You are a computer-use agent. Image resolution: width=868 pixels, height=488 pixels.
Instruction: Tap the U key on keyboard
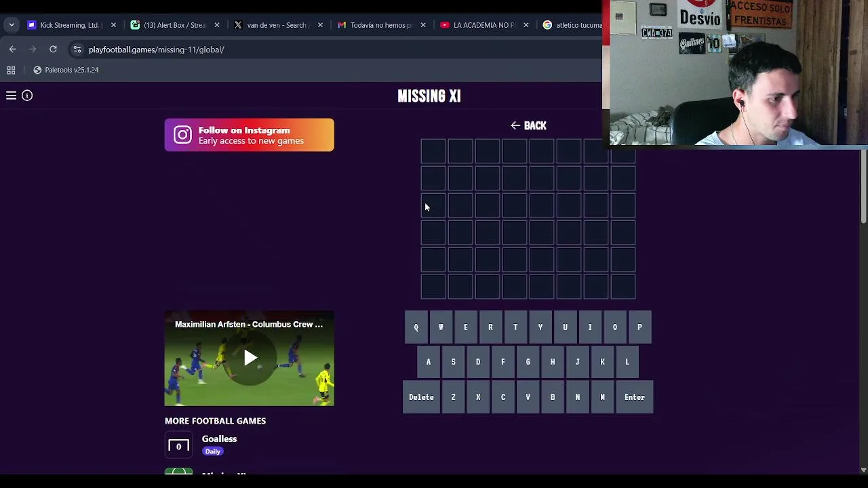(x=565, y=327)
